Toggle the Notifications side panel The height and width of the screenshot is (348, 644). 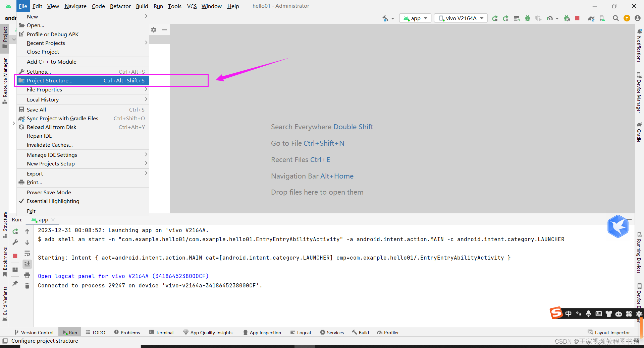point(639,46)
